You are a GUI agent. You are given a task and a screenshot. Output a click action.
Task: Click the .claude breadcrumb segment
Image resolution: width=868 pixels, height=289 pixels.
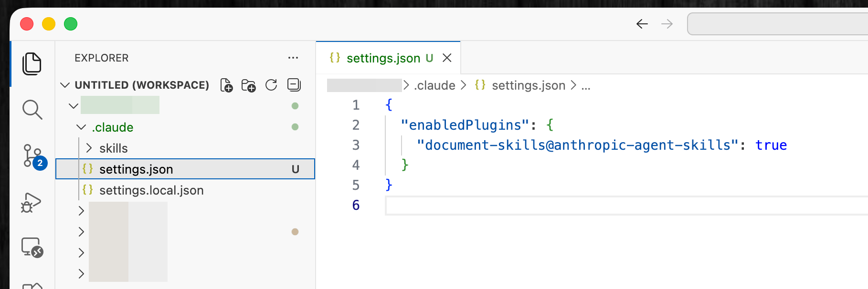click(x=434, y=85)
